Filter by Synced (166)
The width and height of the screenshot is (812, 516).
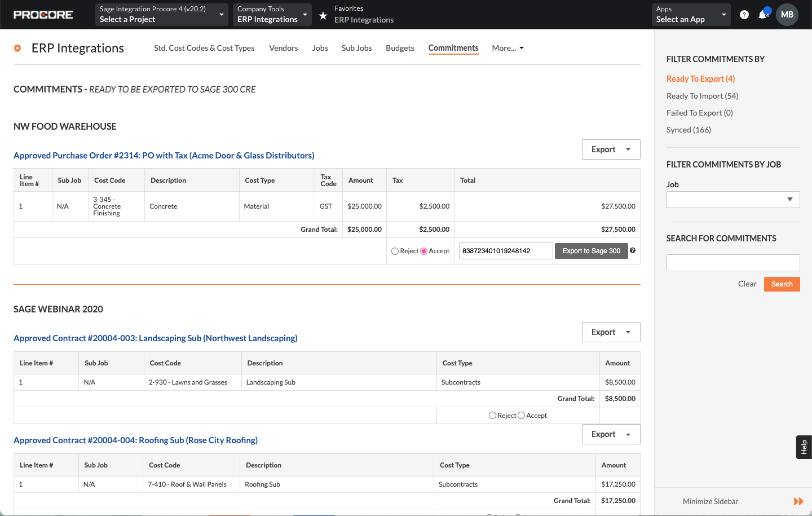[689, 130]
